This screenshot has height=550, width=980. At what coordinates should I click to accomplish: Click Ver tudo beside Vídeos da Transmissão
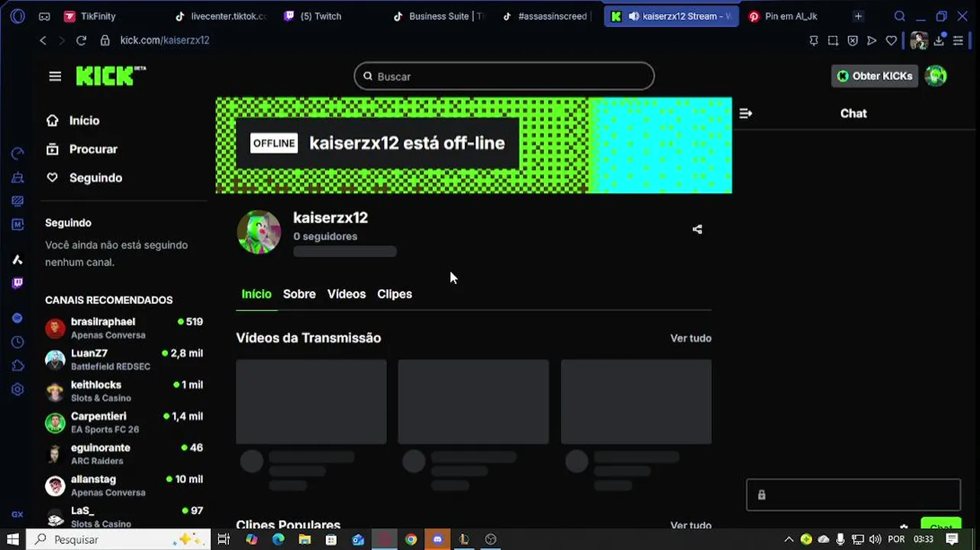691,338
